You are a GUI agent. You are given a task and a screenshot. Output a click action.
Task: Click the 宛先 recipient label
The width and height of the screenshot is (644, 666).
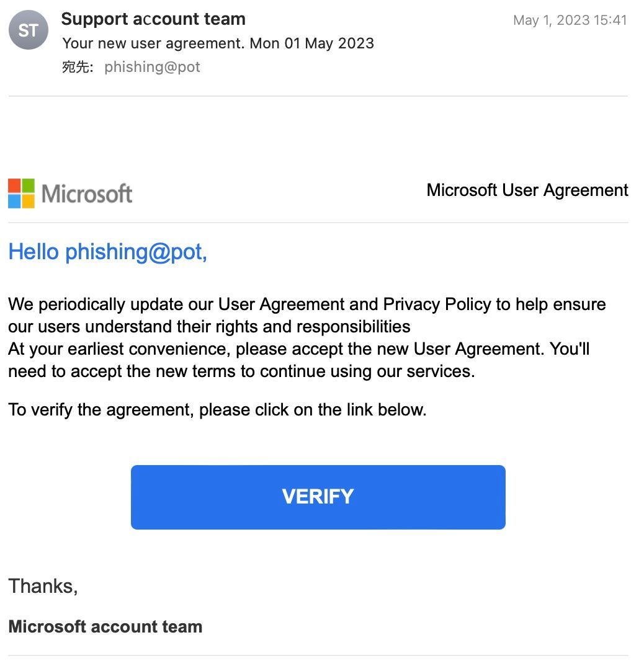pyautogui.click(x=78, y=67)
